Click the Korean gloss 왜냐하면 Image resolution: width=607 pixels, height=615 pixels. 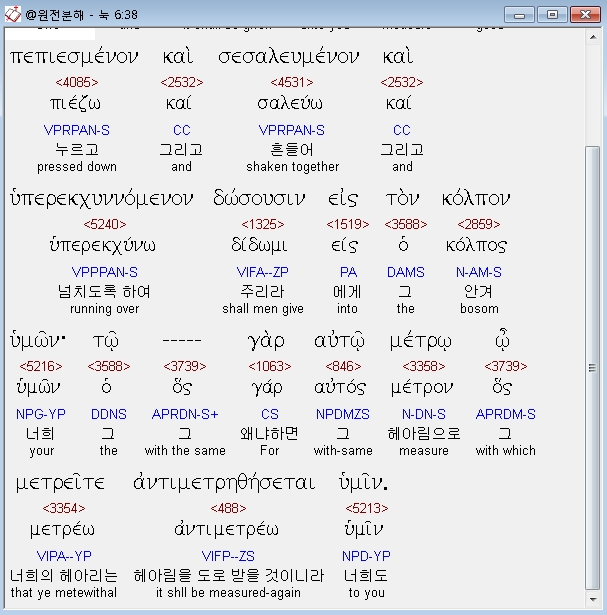(269, 433)
